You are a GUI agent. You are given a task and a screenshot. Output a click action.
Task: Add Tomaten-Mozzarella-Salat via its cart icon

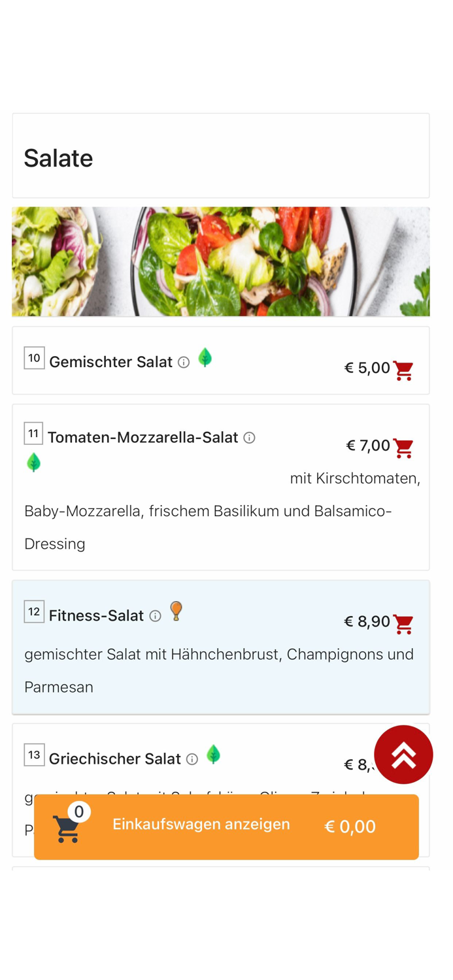pyautogui.click(x=403, y=448)
